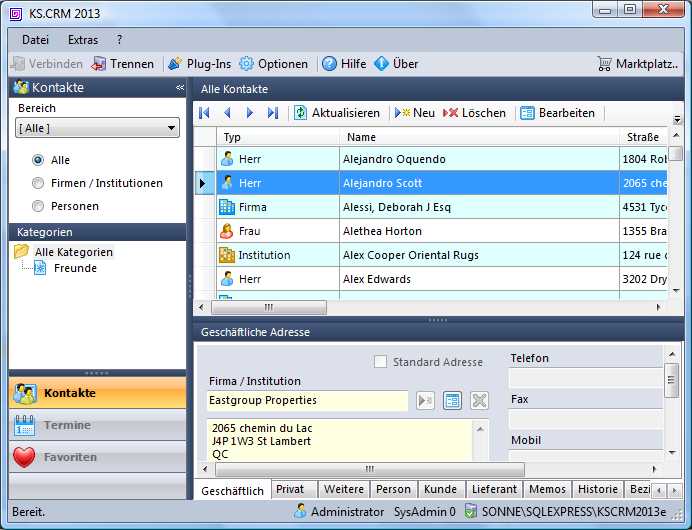Click Löschen to delete the contact

(x=474, y=113)
